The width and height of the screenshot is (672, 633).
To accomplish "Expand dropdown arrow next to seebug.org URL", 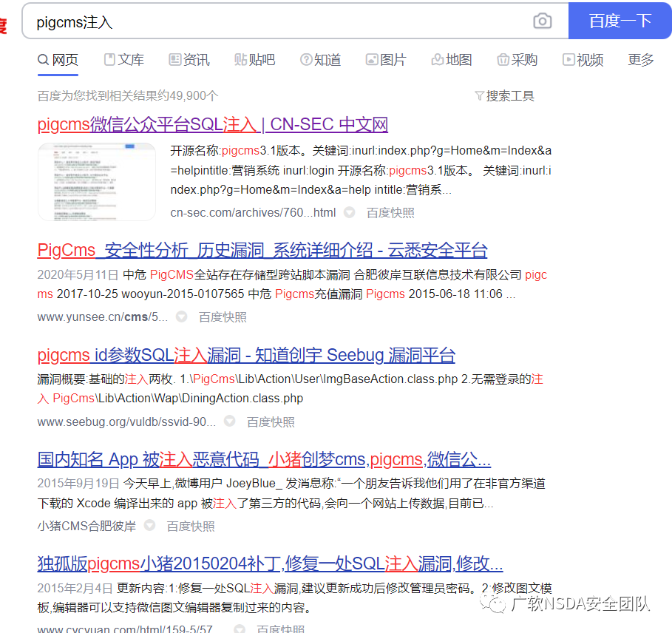I will (230, 422).
